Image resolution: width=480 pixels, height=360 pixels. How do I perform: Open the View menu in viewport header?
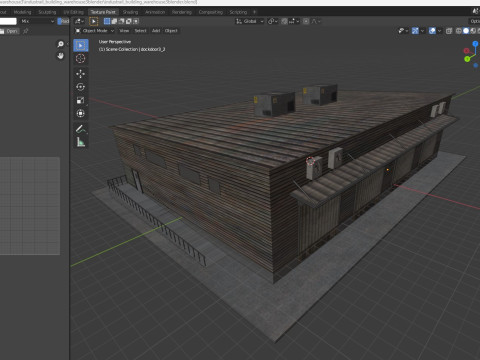pos(124,31)
